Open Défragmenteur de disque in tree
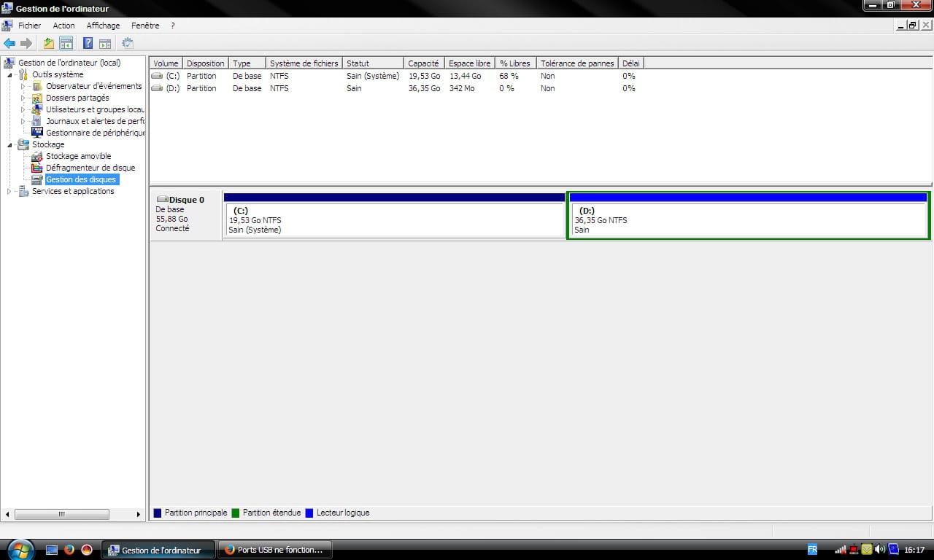Screen dimensions: 934x560 coord(90,168)
